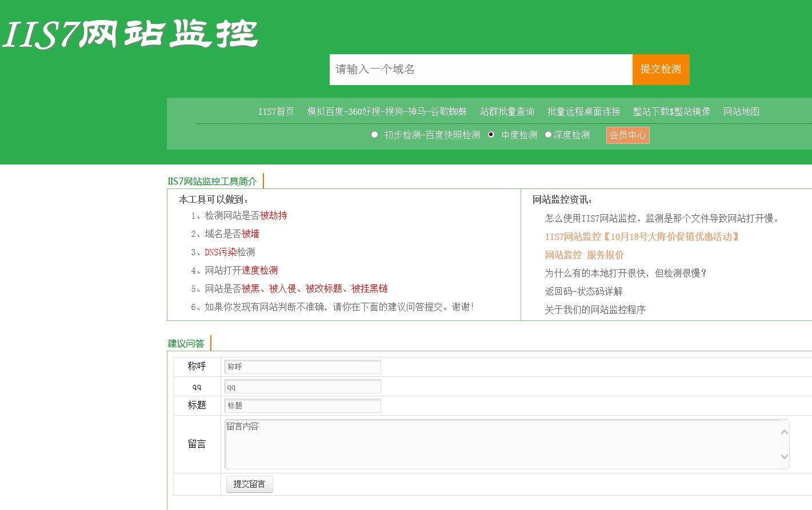Viewport: 812px width, 510px height.
Task: Click the red DNS污染 text
Action: coord(221,252)
